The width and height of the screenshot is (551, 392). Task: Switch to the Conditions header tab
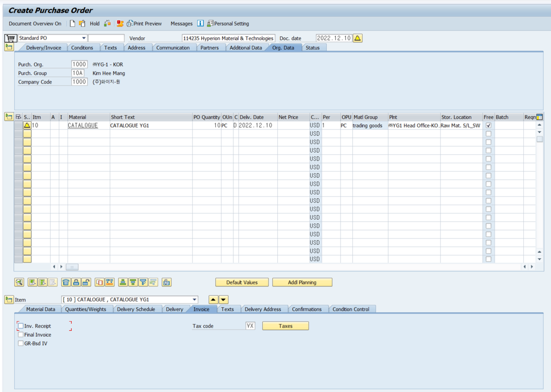coord(82,48)
